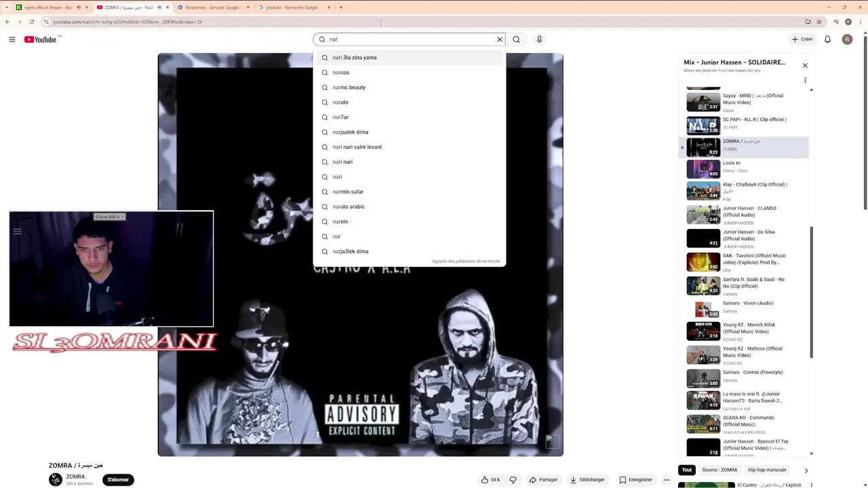Close the Mix playlist panel
This screenshot has height=488, width=868.
pos(805,66)
